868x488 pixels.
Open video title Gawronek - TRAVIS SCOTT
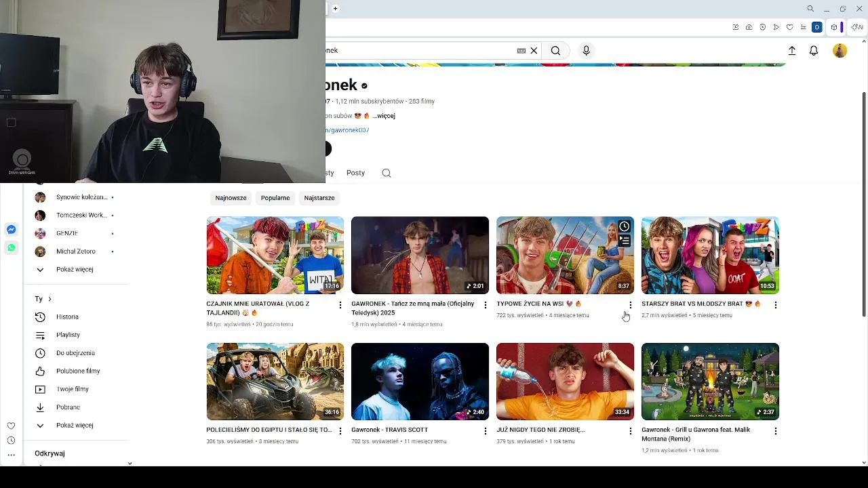[x=389, y=430]
